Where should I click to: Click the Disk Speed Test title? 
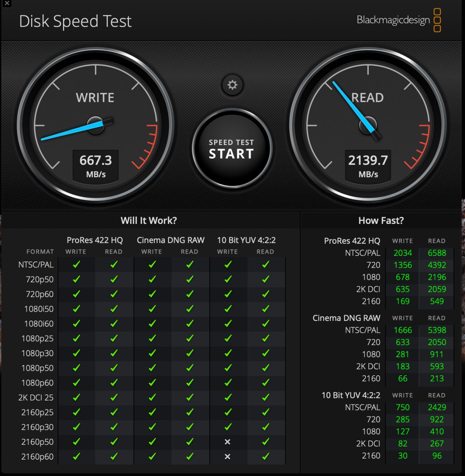pos(75,21)
